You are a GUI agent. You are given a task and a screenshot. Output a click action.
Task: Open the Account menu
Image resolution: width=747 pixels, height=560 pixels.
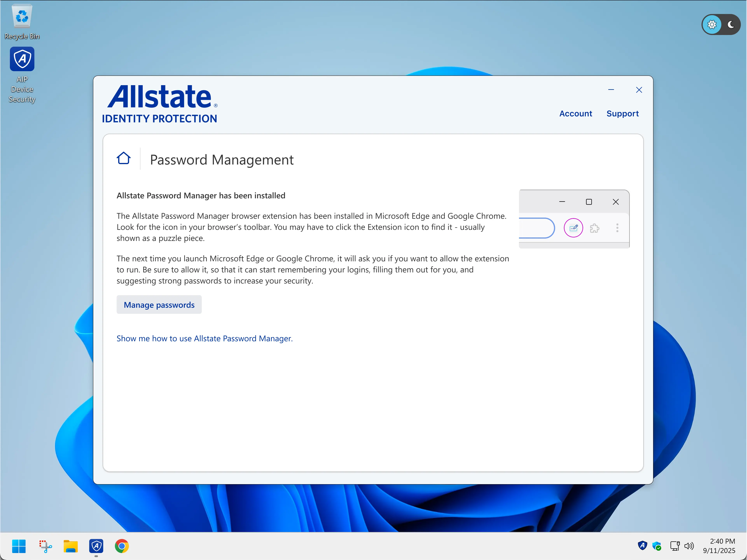click(575, 114)
